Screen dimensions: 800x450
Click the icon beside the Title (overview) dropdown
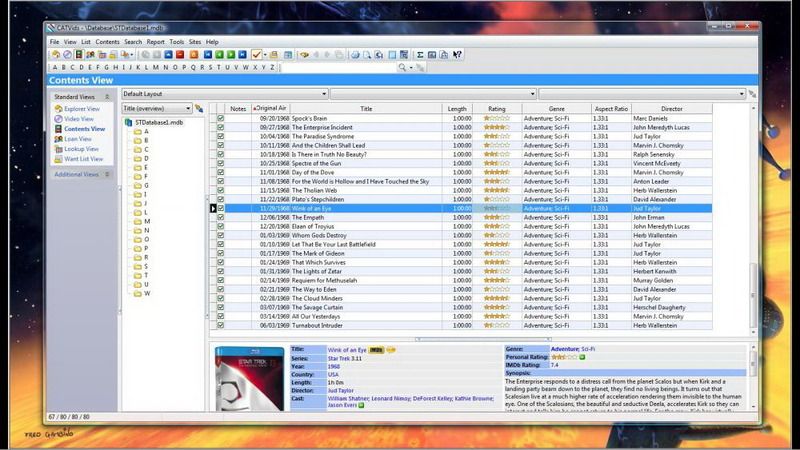(199, 108)
